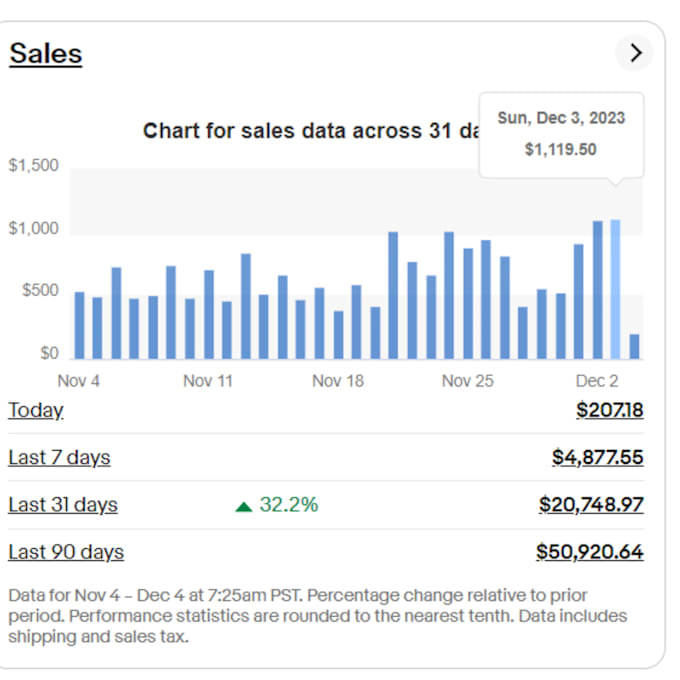Click the Nov 4 axis label
Screen dimensions: 680x680
78,381
